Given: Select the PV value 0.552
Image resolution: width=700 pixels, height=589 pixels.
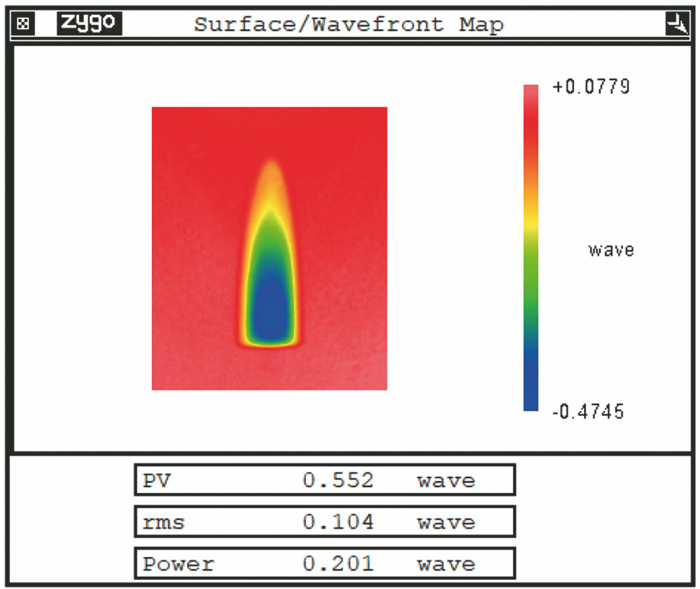Looking at the screenshot, I should (338, 480).
